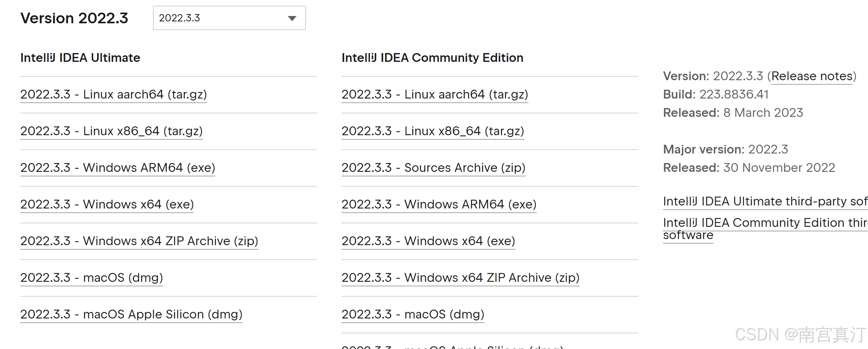
Task: Click the Version 2022.3 heading
Action: coord(74,18)
